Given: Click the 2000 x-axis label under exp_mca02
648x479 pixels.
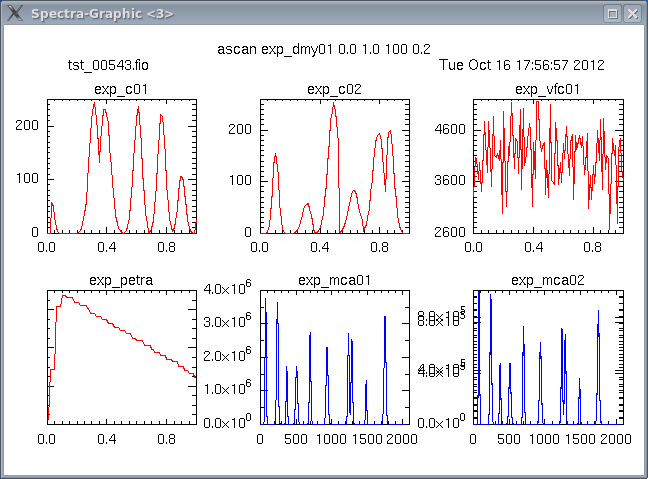Looking at the screenshot, I should pos(616,439).
